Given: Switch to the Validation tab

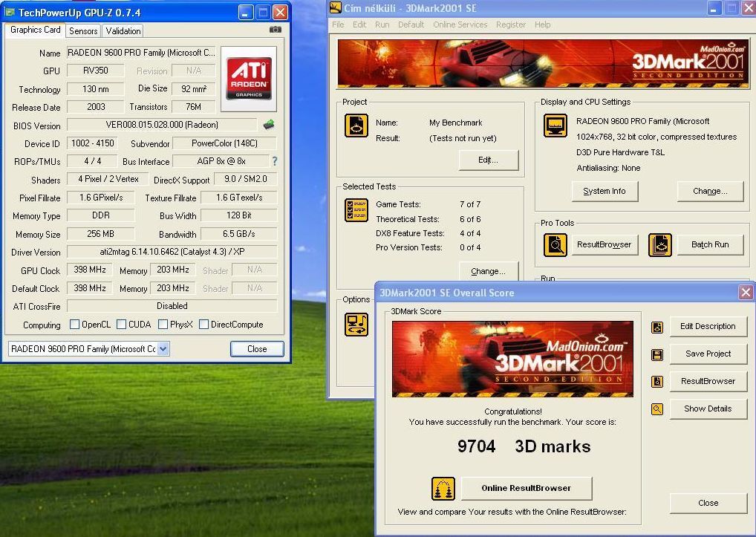Looking at the screenshot, I should point(123,31).
